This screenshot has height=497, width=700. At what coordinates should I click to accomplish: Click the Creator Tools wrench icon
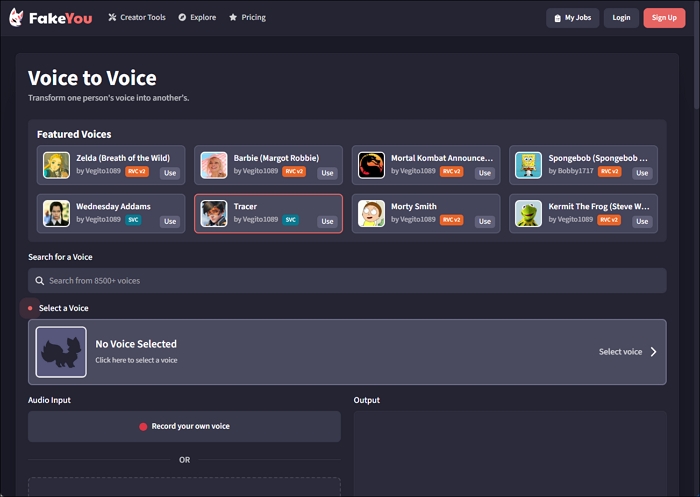112,17
